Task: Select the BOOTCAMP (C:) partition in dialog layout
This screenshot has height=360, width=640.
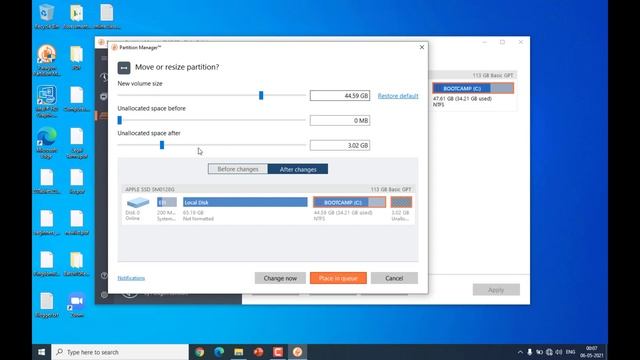Action: 349,202
